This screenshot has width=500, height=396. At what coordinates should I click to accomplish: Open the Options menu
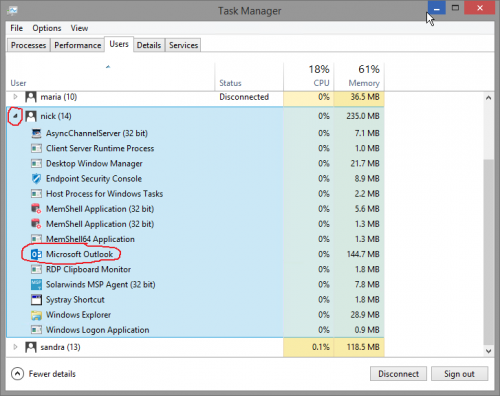point(47,28)
